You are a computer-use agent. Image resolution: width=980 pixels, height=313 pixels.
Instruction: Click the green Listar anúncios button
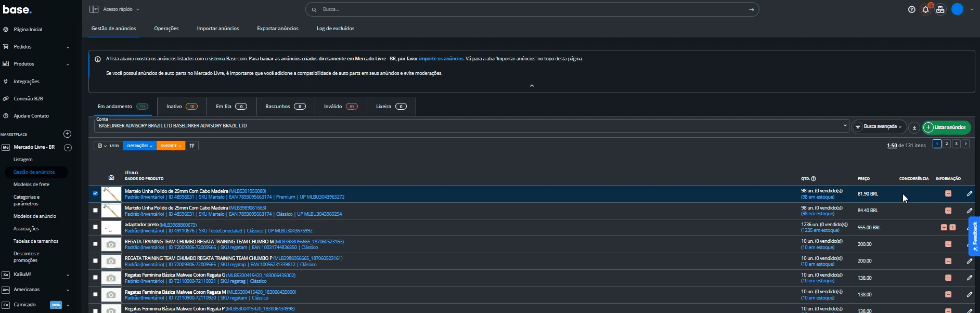[946, 127]
